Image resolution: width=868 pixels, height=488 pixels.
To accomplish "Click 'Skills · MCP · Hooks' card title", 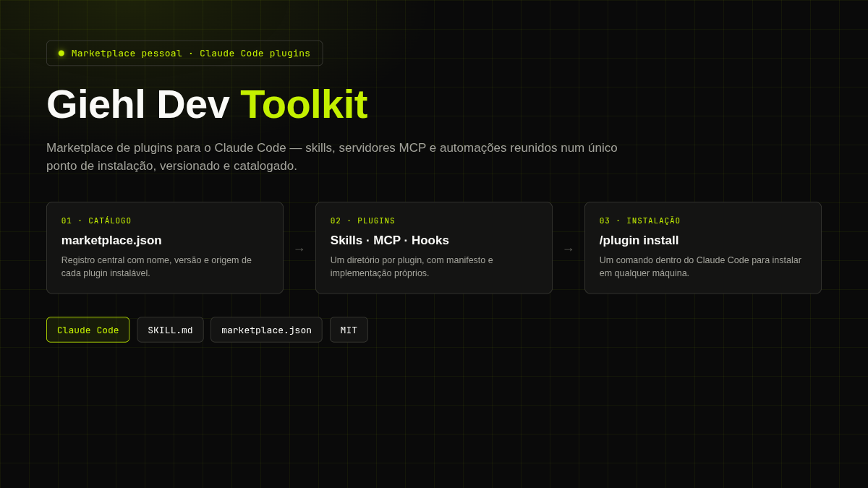I will click(x=390, y=241).
